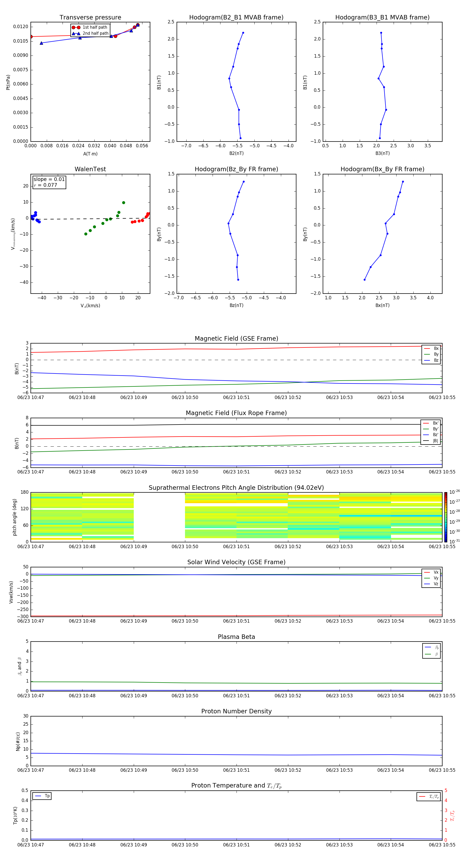Click "06/23 10:51" tick under Plasma Beta panel
473x868 pixels.
coord(236,696)
